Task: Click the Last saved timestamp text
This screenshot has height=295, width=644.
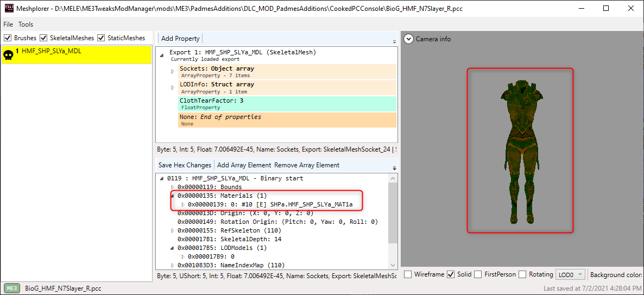Action: click(592, 288)
